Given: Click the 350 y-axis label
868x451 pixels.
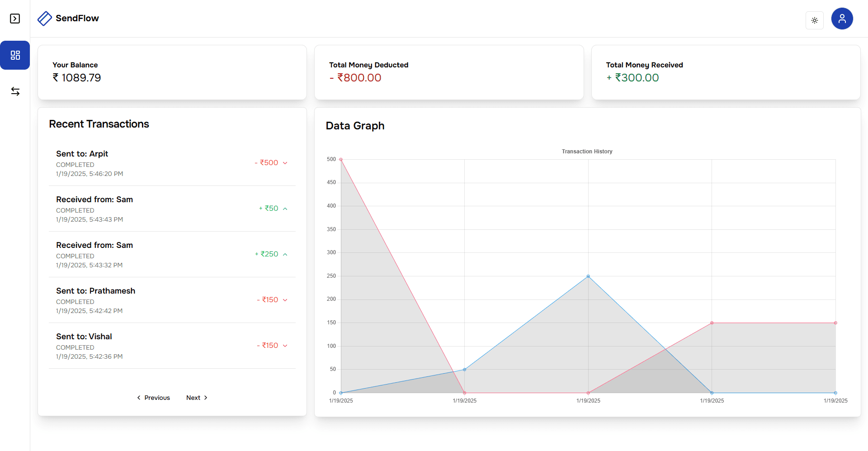Looking at the screenshot, I should (331, 229).
